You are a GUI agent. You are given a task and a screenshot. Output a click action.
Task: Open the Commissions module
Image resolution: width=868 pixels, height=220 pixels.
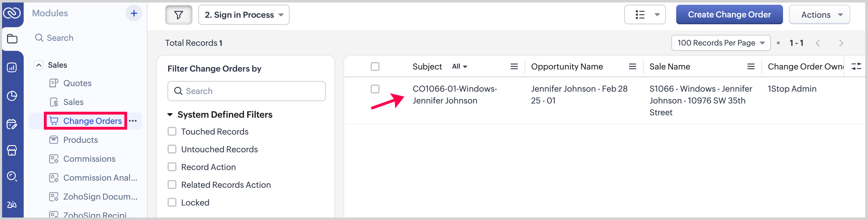pos(89,159)
